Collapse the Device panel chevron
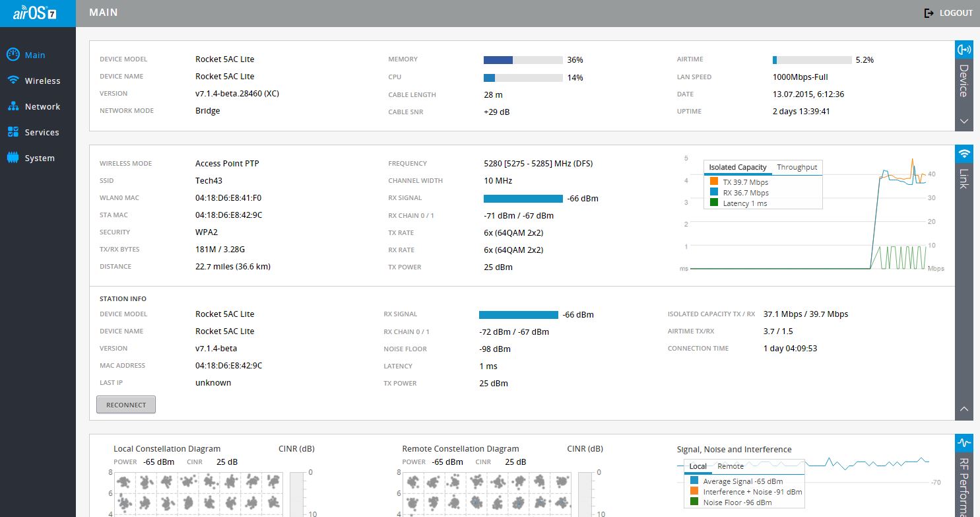 (964, 121)
